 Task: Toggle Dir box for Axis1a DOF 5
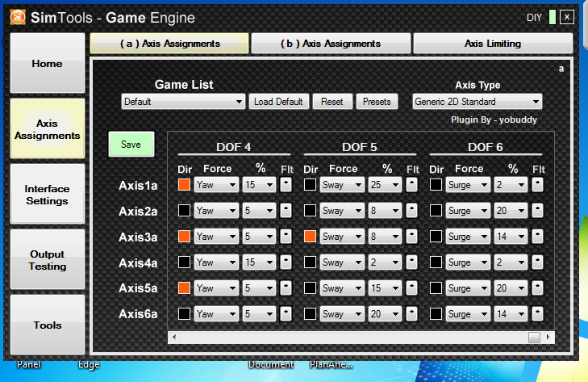310,185
